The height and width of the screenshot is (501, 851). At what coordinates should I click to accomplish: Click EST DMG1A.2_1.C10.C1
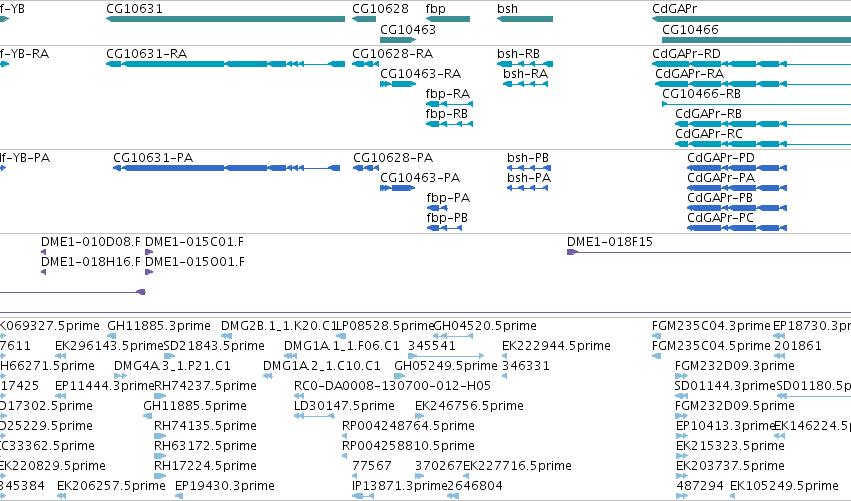click(268, 376)
